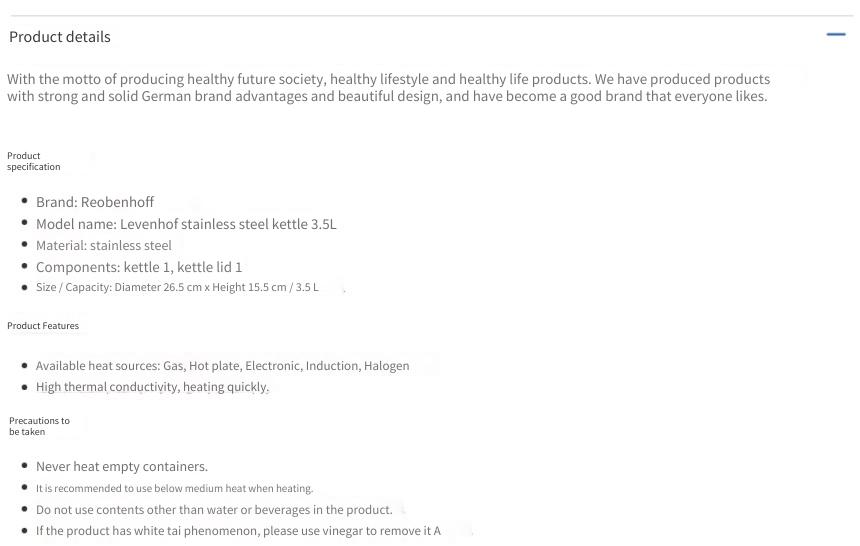Click the below medium heat recommendation
Viewport: 860px width, 546px height.
coord(174,488)
